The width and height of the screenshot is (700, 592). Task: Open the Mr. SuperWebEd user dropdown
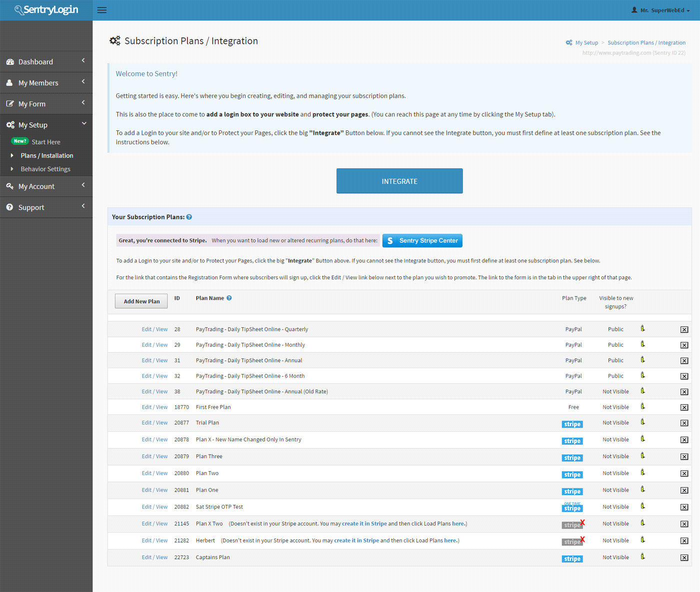coord(660,10)
